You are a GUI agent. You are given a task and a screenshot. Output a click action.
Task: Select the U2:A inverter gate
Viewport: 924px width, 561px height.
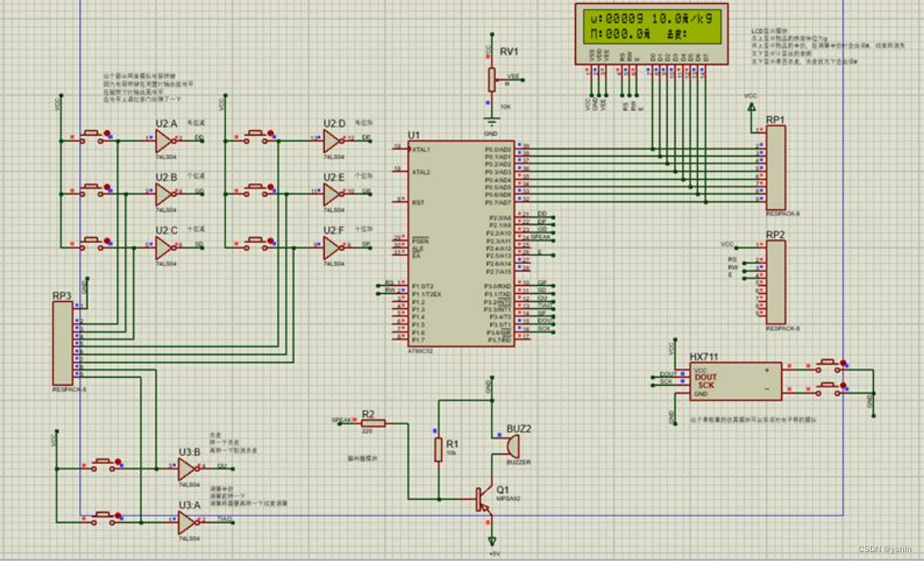pyautogui.click(x=165, y=140)
